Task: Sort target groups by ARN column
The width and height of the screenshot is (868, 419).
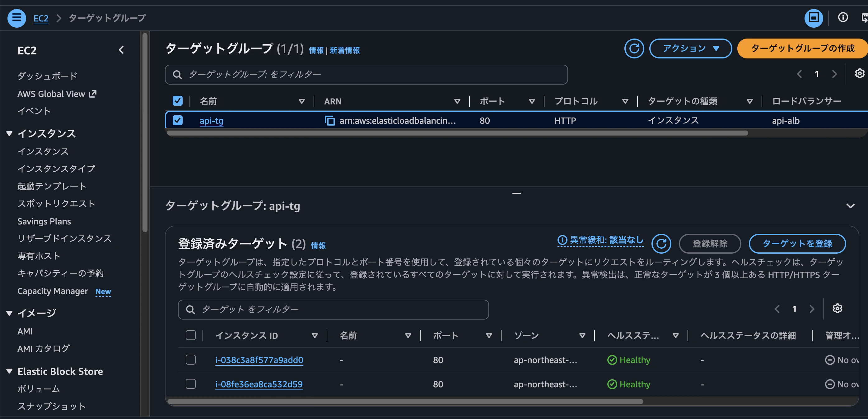Action: tap(457, 101)
